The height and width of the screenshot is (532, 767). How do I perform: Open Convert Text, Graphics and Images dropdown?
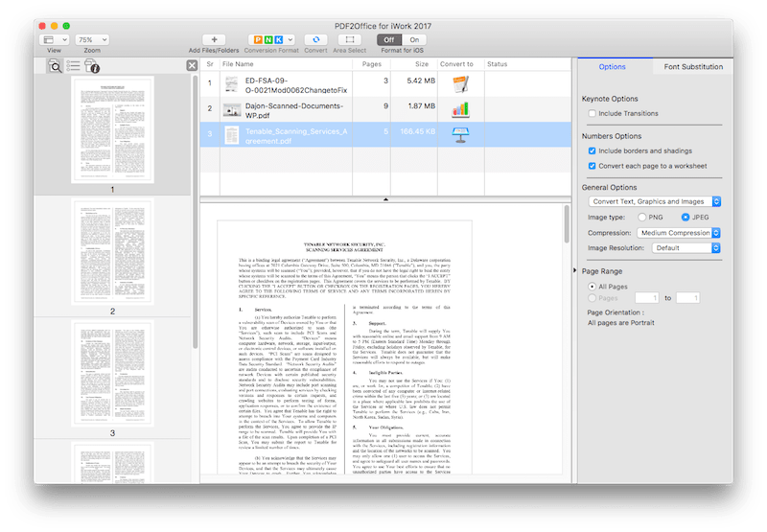655,201
